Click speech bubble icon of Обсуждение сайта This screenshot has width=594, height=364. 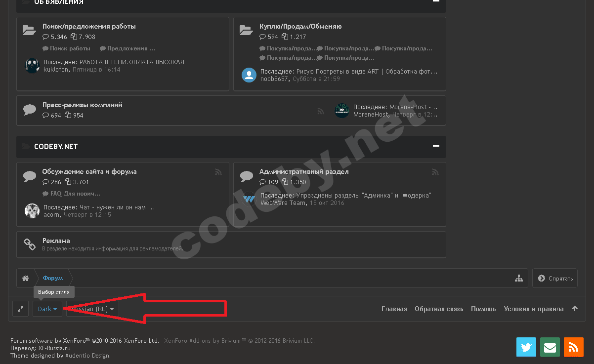(x=30, y=176)
